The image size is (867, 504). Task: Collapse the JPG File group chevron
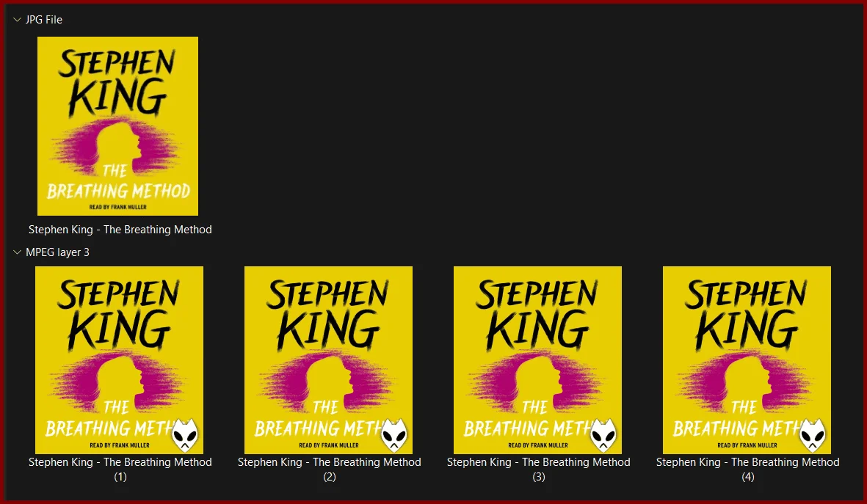pyautogui.click(x=17, y=19)
